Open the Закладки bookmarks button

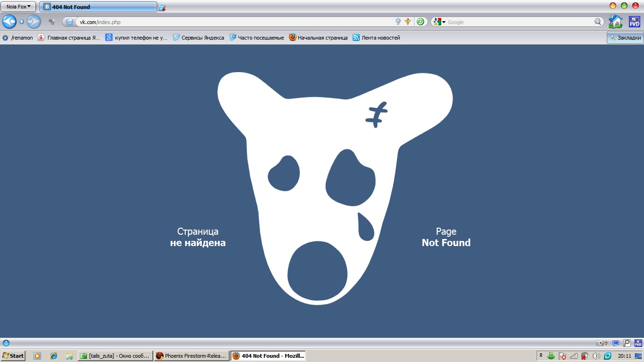point(625,38)
